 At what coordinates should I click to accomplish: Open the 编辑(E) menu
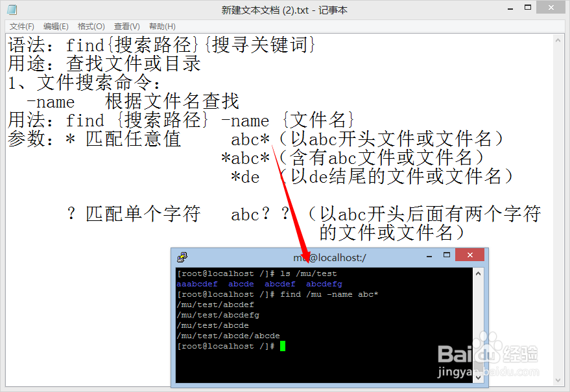pyautogui.click(x=56, y=27)
